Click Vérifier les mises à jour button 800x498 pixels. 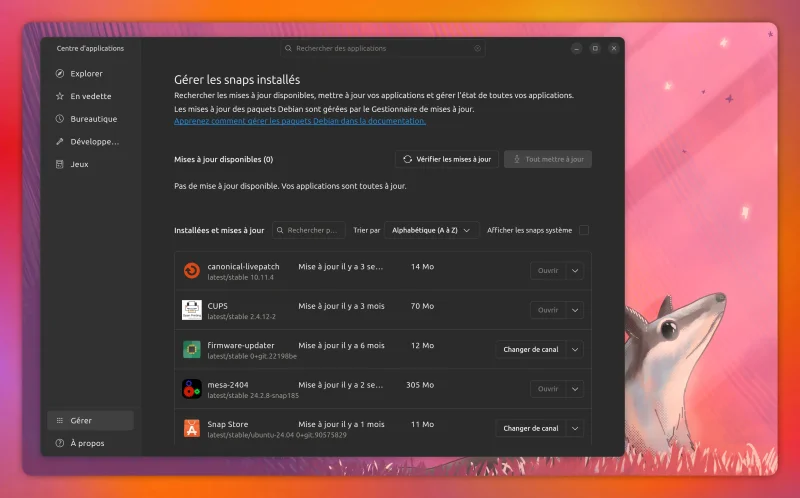[447, 159]
